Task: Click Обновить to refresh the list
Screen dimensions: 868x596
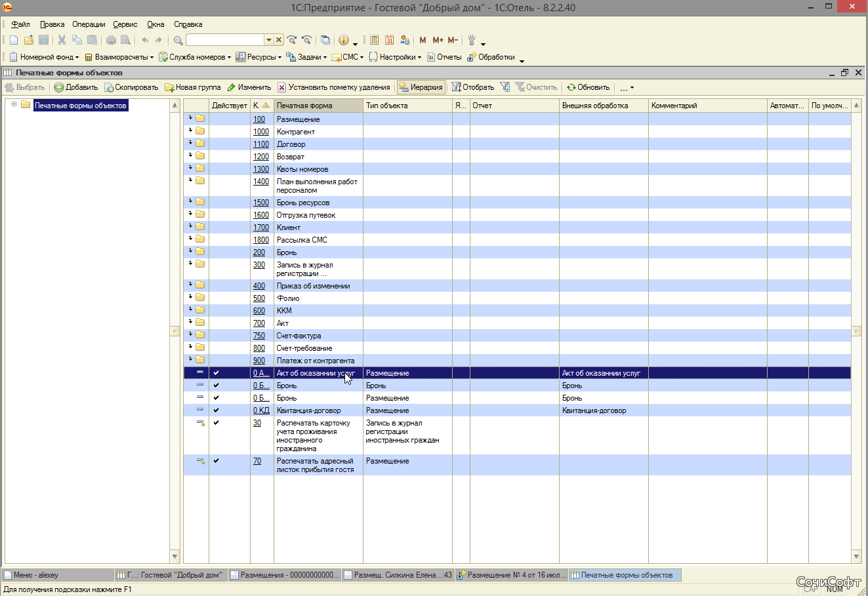Action: pos(589,87)
